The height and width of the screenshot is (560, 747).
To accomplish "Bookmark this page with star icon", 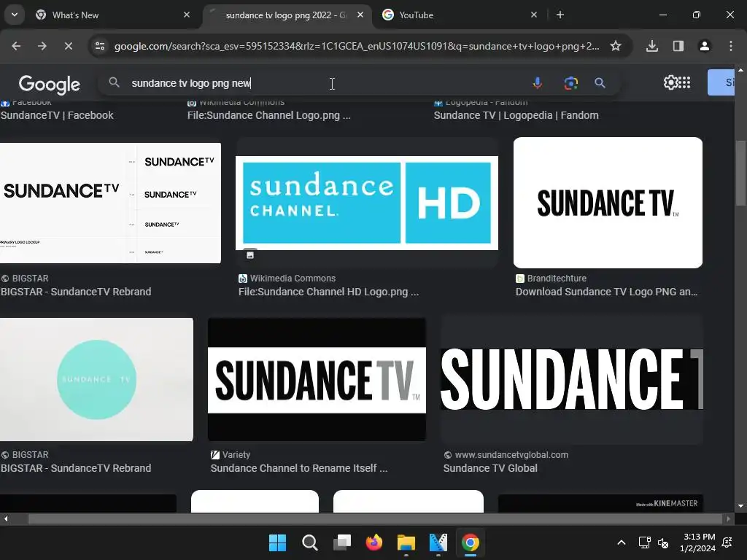I will (616, 46).
